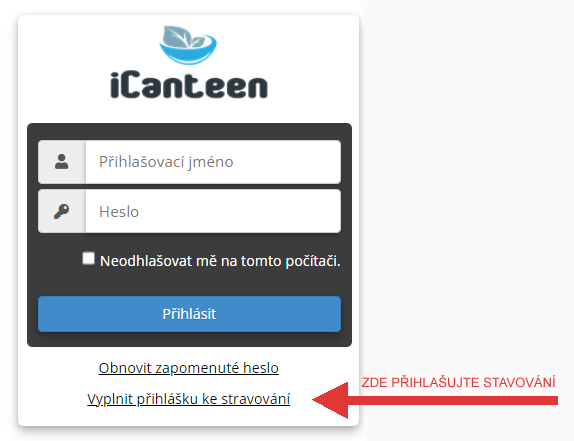574x441 pixels.
Task: Click the red arrow head pointing left
Action: [x=331, y=400]
